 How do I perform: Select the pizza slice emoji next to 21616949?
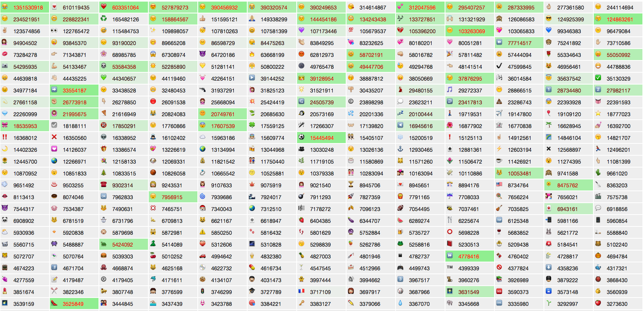104,113
